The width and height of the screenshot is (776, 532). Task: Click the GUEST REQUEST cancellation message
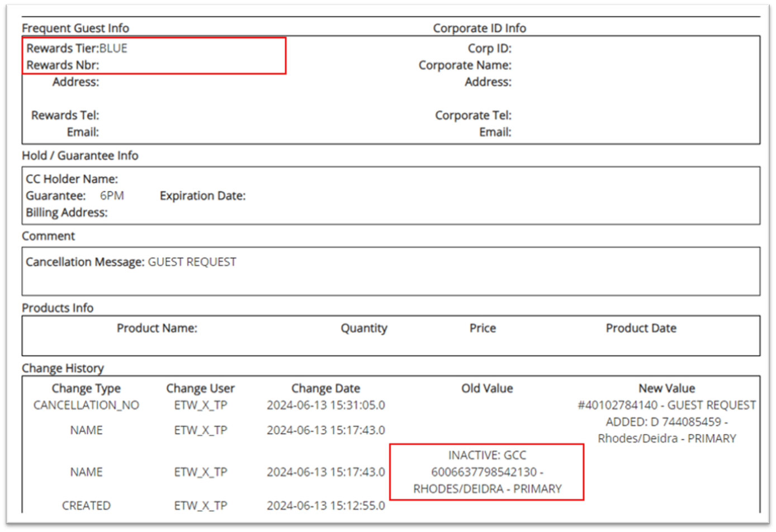pyautogui.click(x=192, y=262)
